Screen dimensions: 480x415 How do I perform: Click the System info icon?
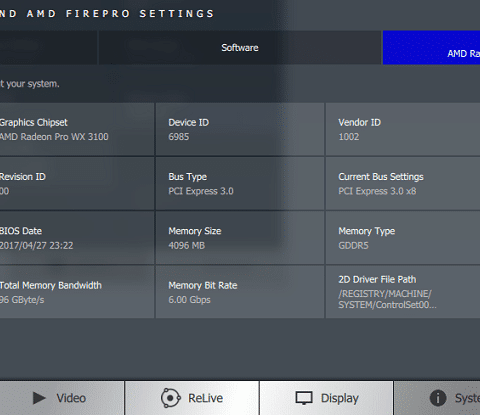coord(438,398)
